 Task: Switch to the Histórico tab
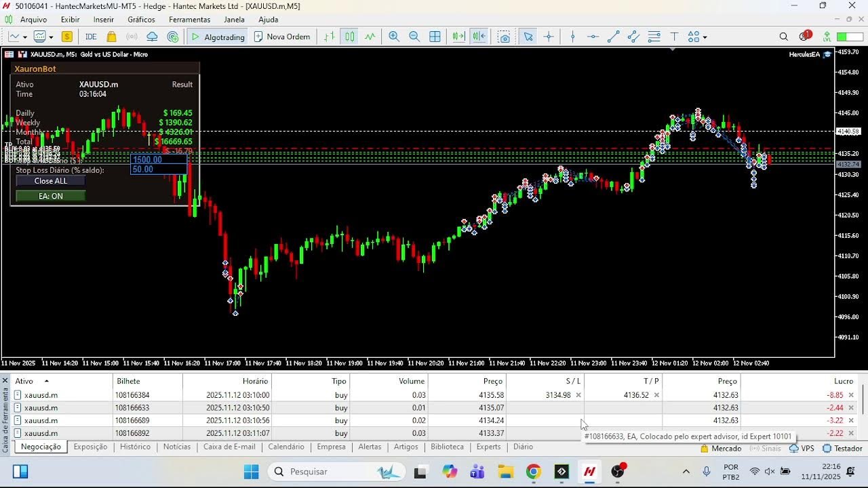[x=135, y=447]
